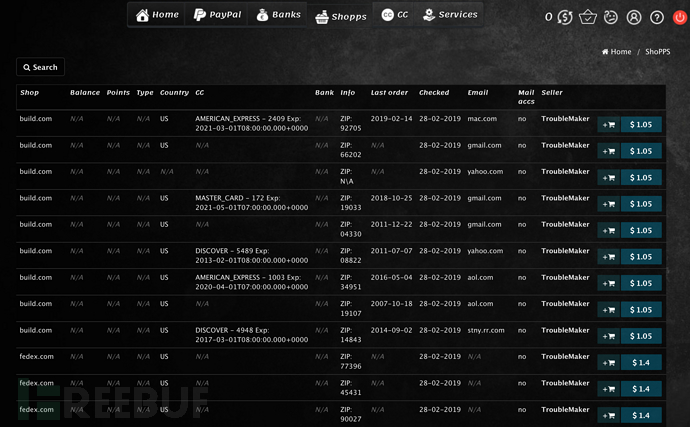Click the smiley face icon in header

tap(611, 18)
